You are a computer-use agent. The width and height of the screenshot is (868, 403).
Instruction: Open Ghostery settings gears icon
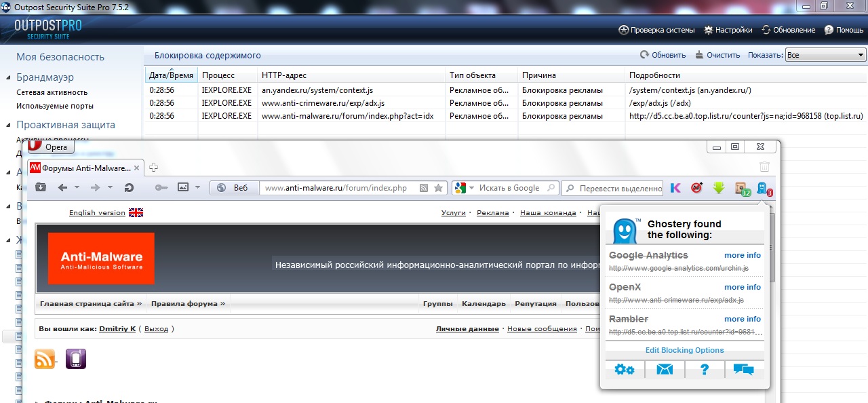625,370
